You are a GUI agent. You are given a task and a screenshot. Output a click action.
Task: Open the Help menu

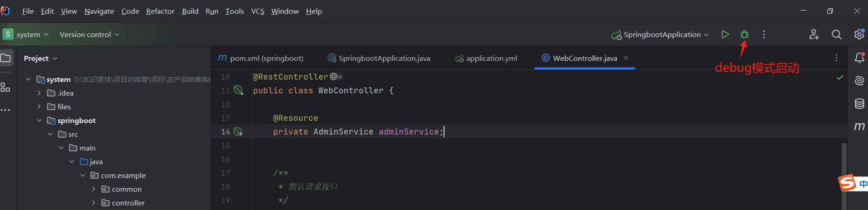coord(314,11)
